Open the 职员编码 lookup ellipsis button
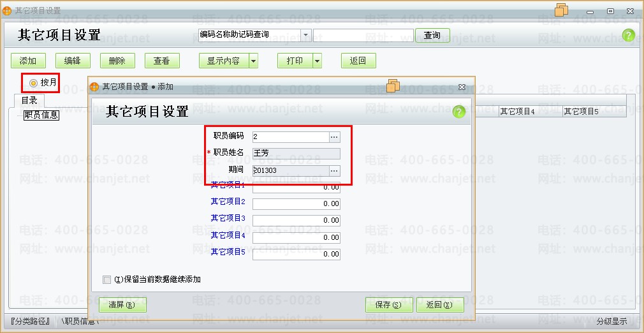This screenshot has width=644, height=333. pyautogui.click(x=334, y=137)
